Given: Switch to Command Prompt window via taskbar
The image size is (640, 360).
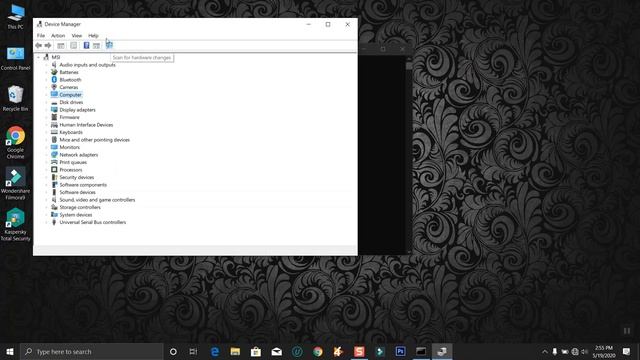Looking at the screenshot, I should [421, 351].
